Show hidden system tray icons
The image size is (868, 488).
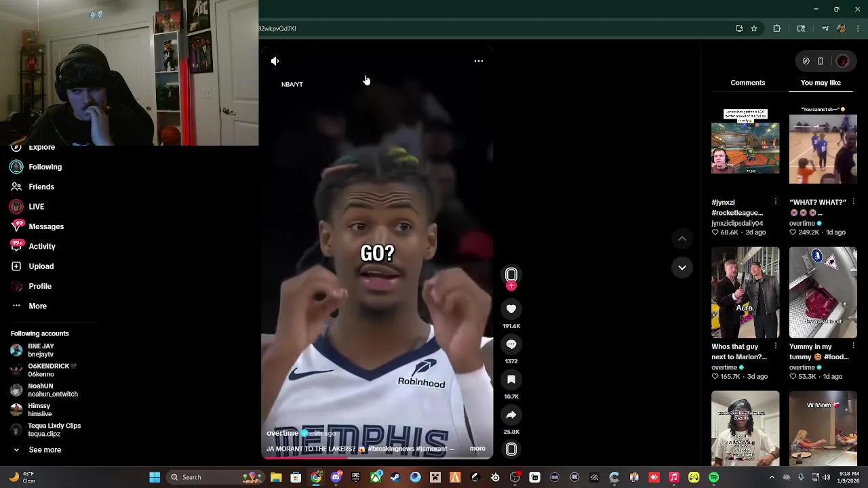pos(772,477)
